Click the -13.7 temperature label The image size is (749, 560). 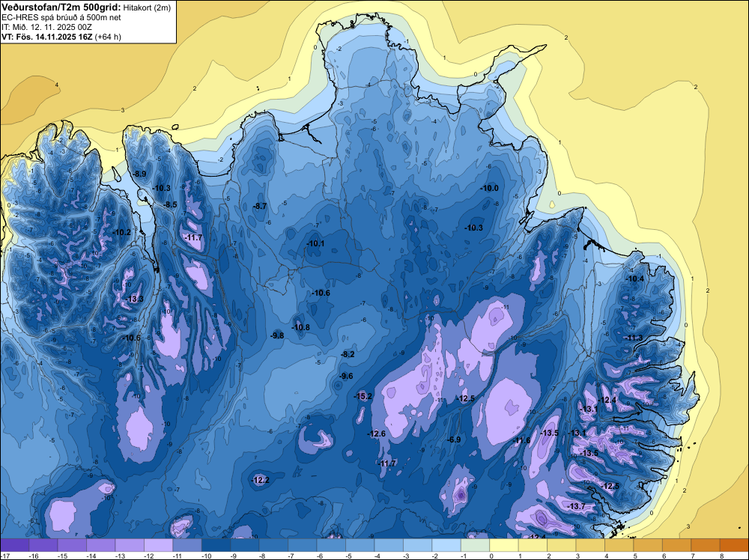[577, 506]
